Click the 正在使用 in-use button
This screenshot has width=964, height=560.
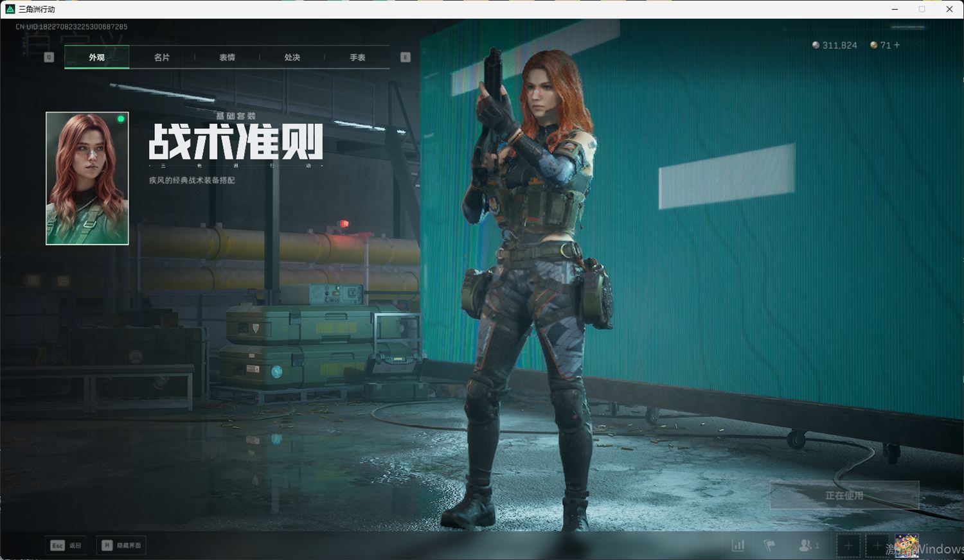click(844, 495)
